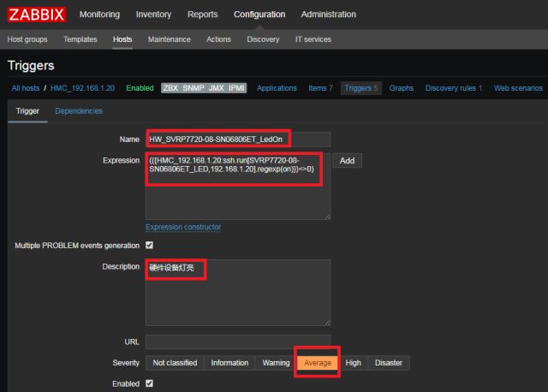Set severity to High
Image resolution: width=548 pixels, height=392 pixels.
coord(353,363)
